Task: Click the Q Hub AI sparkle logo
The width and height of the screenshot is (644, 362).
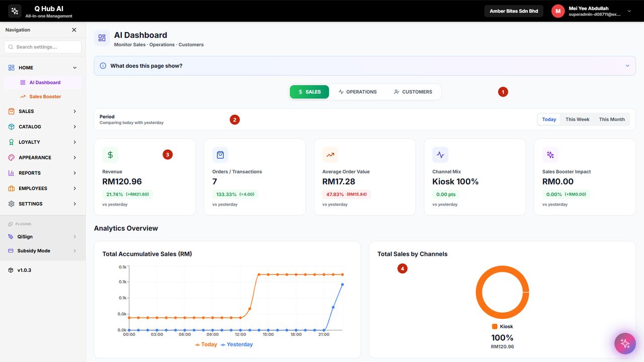Action: click(15, 11)
